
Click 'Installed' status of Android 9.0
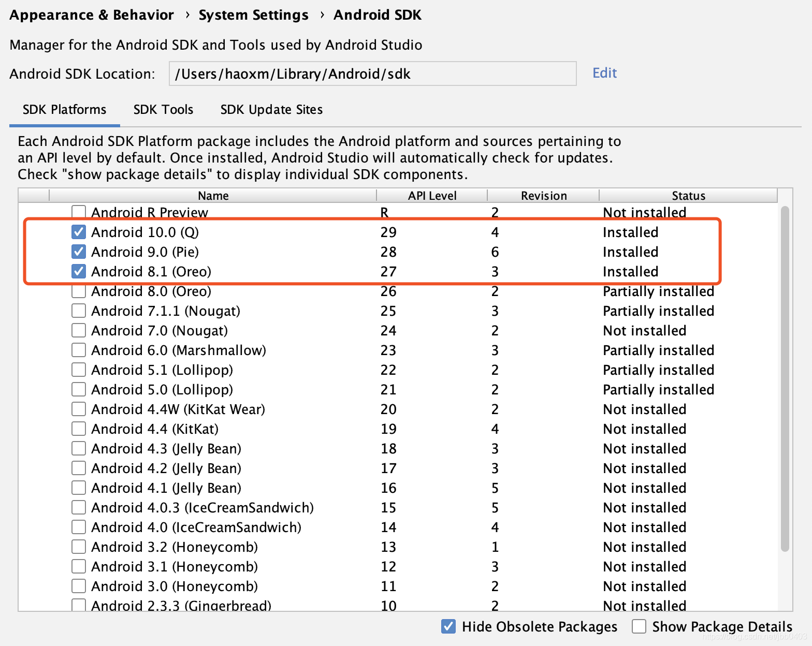(630, 252)
